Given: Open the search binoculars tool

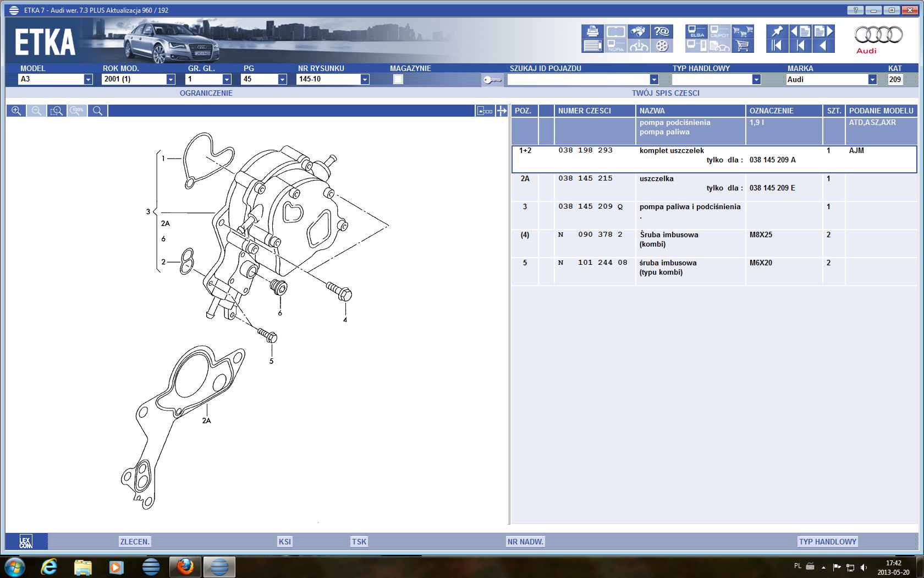Looking at the screenshot, I should (x=639, y=31).
